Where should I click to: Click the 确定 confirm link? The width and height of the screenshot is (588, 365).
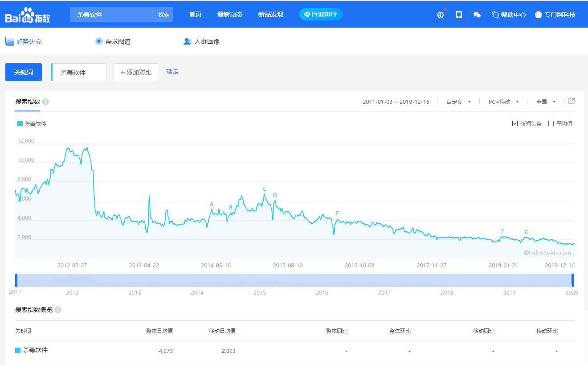point(172,71)
